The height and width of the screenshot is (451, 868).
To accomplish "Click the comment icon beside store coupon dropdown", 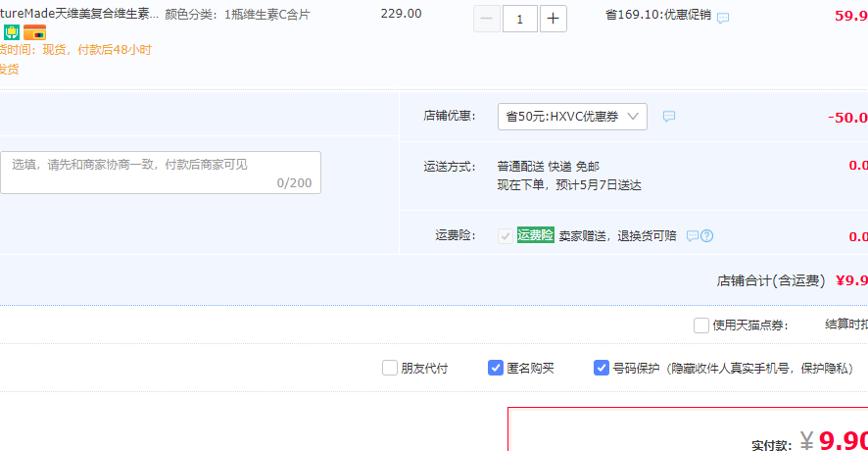I will coord(669,117).
